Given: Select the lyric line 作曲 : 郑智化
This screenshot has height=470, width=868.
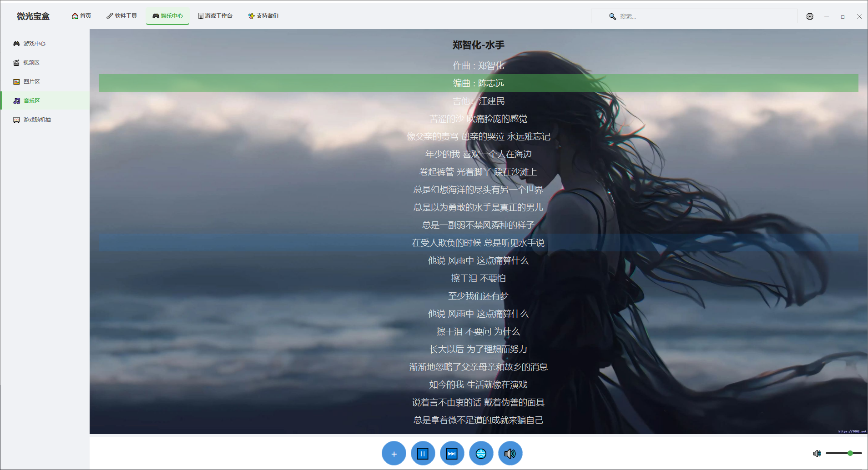Looking at the screenshot, I should point(479,65).
